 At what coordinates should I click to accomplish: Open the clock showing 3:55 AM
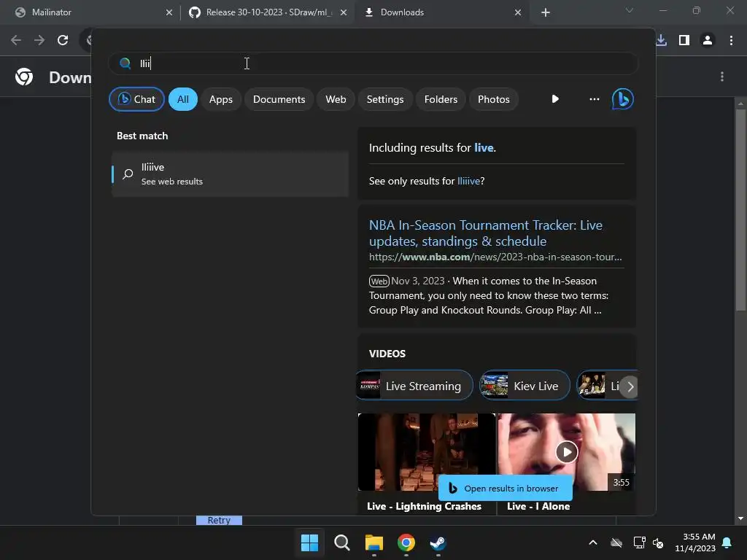pyautogui.click(x=695, y=542)
